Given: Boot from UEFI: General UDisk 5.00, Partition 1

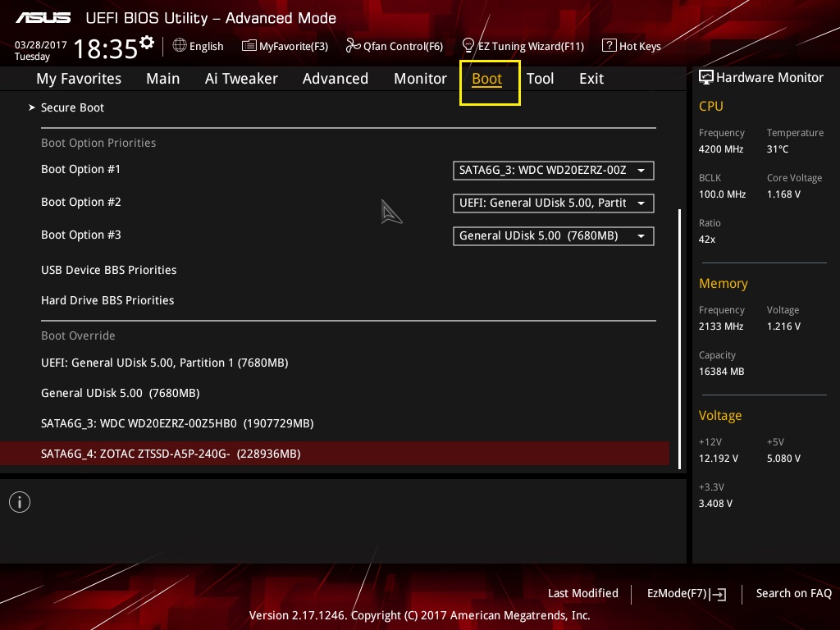Looking at the screenshot, I should tap(164, 363).
